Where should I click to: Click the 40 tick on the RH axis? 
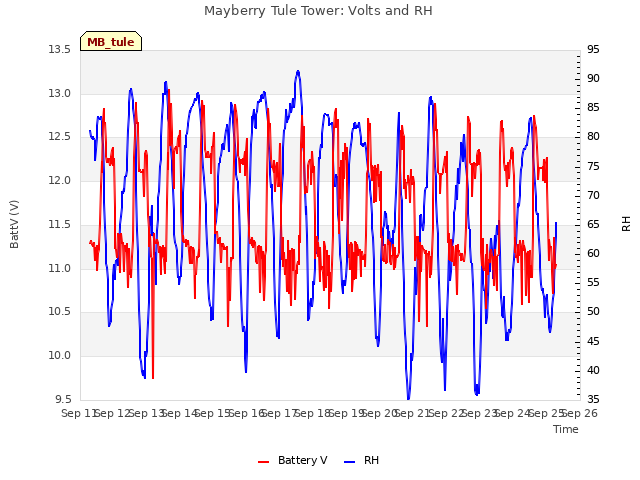pyautogui.click(x=593, y=371)
